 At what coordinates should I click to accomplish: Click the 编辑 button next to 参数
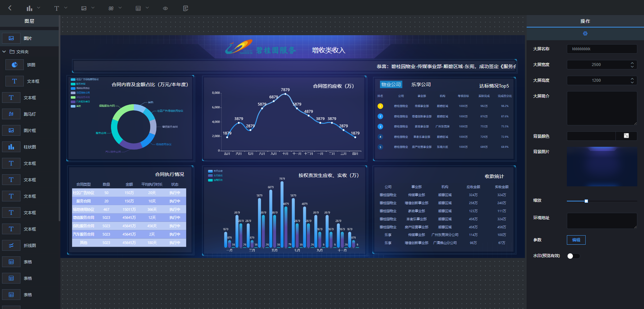(x=576, y=240)
